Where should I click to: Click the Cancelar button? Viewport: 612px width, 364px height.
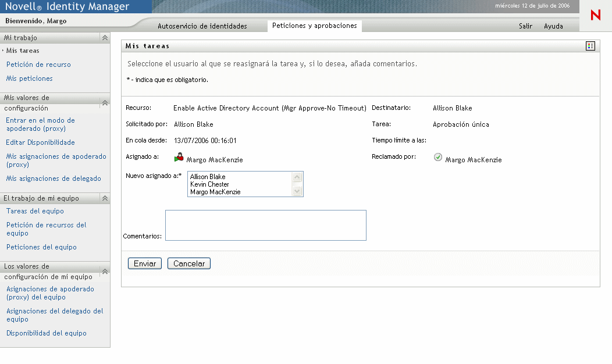tap(189, 263)
